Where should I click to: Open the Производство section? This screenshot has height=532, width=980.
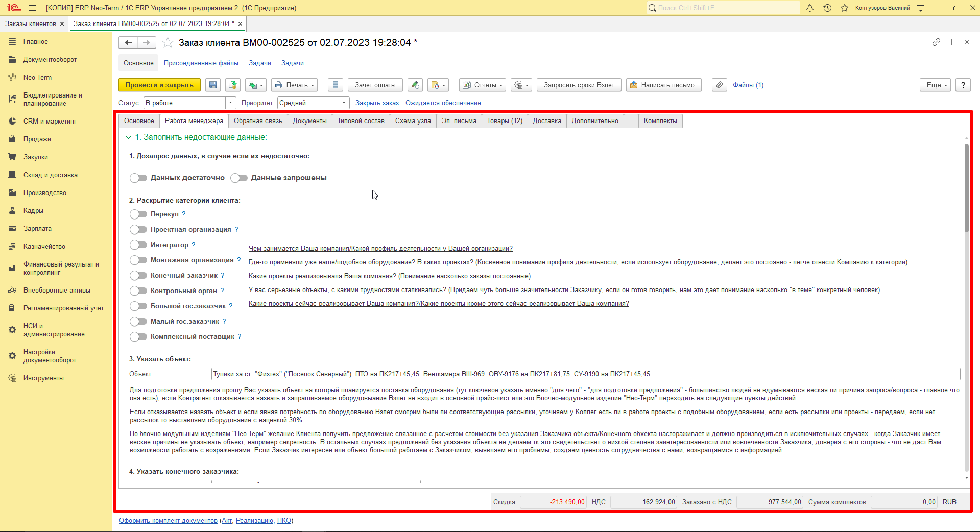44,192
